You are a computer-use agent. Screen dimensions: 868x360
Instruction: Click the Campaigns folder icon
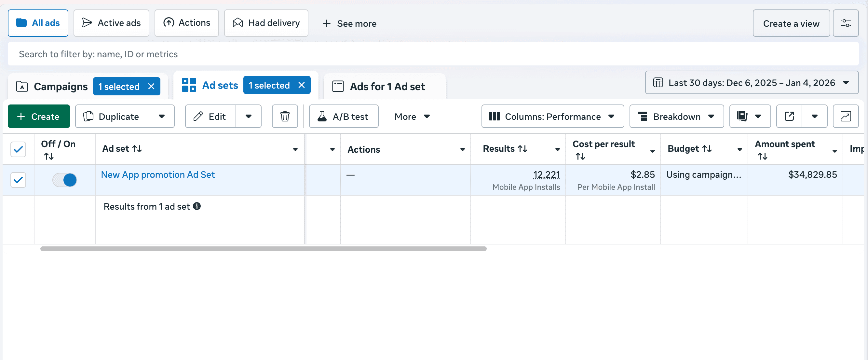21,86
